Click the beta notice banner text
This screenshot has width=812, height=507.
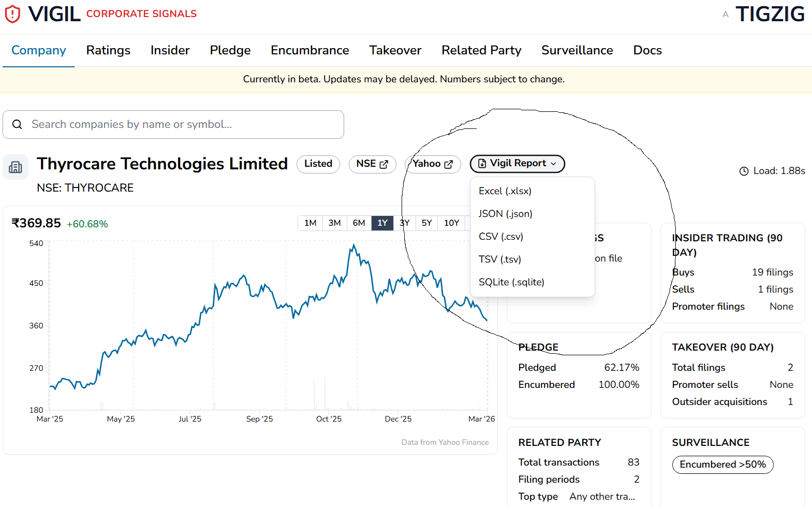[x=404, y=79]
